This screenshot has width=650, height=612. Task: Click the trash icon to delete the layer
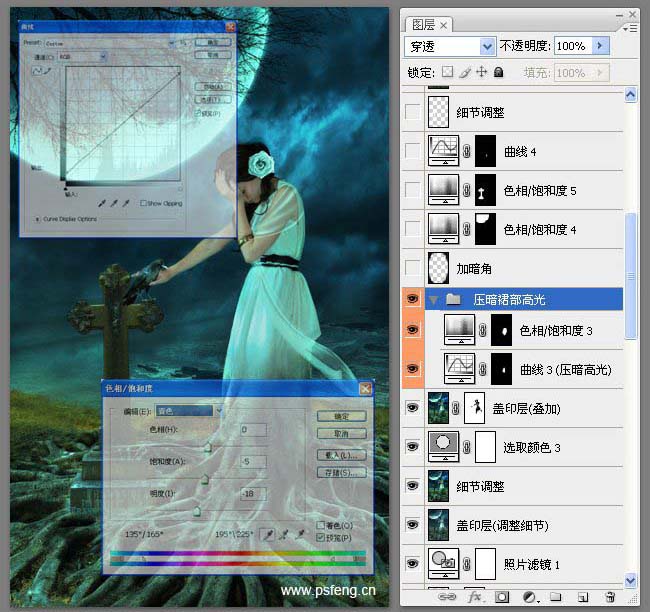[610, 597]
